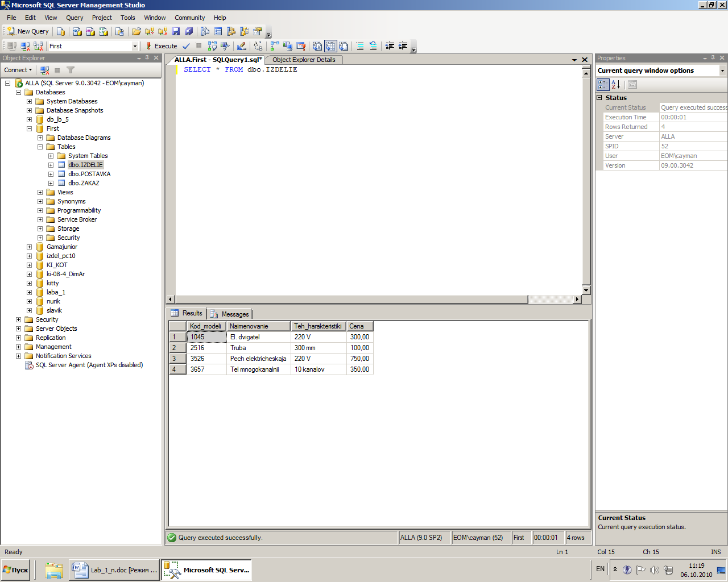Toggle Include Client Statistics
The width and height of the screenshot is (728, 582).
[x=288, y=46]
